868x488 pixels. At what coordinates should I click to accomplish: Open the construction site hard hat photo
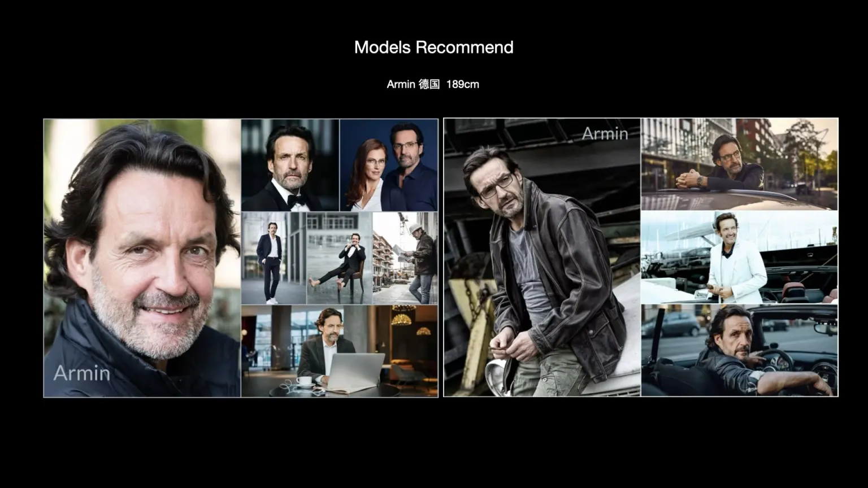point(405,258)
